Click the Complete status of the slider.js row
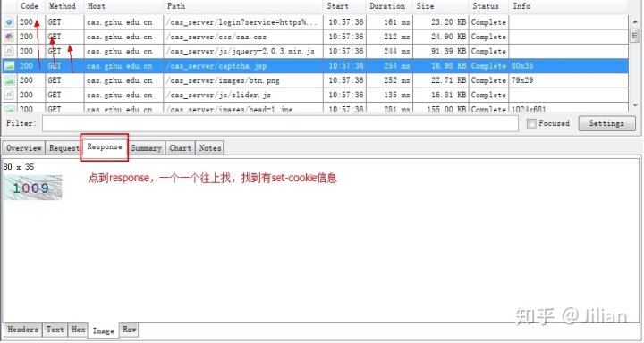Viewport: 644px width, 343px height. click(488, 95)
